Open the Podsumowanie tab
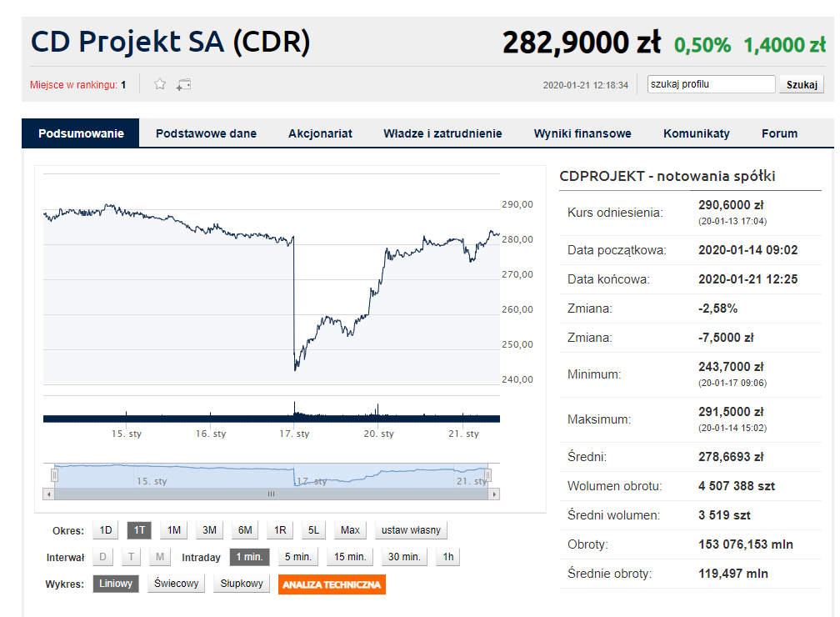Viewport: 840px width, 617px height. coord(80,133)
